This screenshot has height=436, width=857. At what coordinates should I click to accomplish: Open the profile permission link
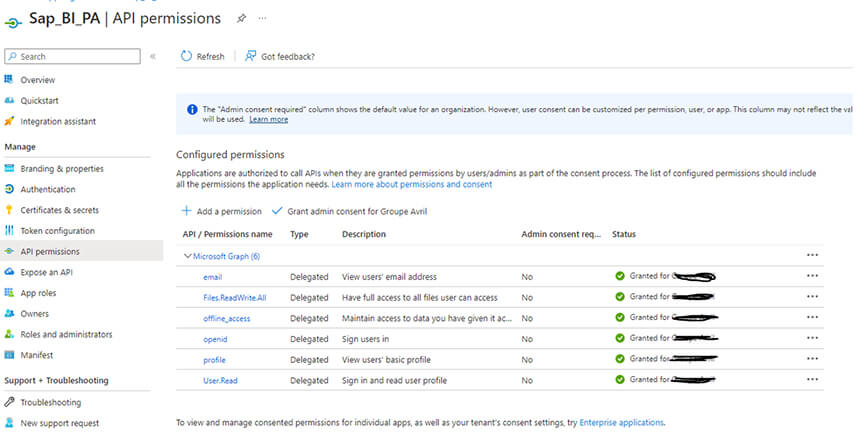(x=214, y=360)
